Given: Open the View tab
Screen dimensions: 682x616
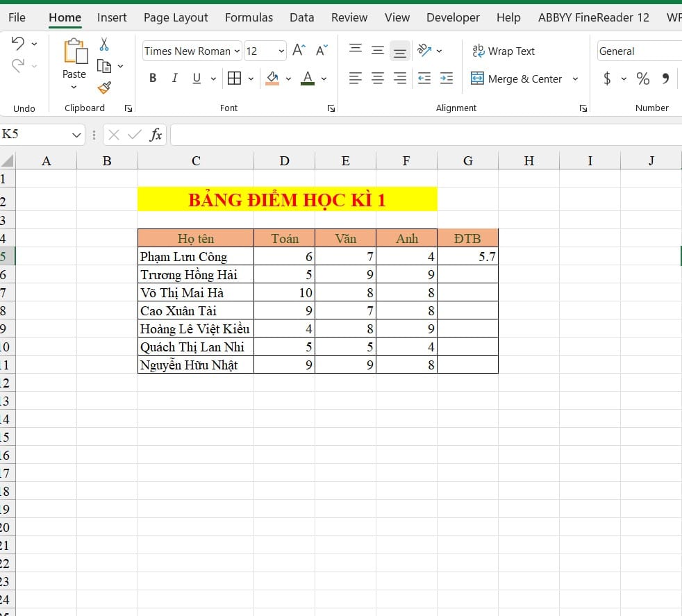Looking at the screenshot, I should click(x=397, y=17).
